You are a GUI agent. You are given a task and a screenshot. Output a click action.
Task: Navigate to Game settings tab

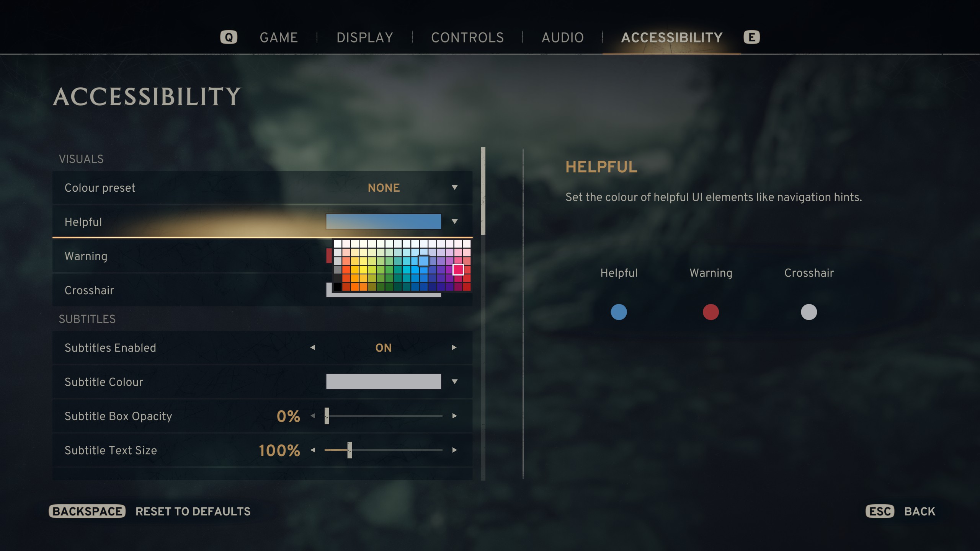click(279, 37)
